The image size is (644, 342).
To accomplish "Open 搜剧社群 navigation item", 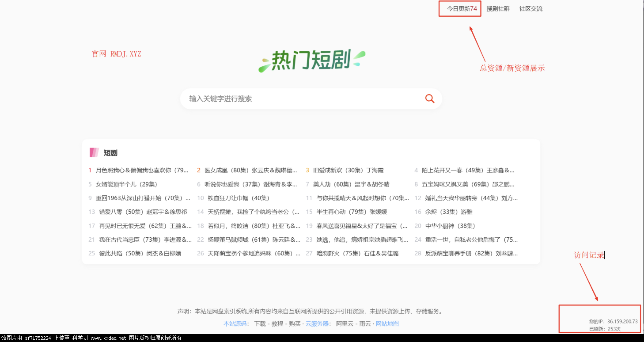I will 498,8.
